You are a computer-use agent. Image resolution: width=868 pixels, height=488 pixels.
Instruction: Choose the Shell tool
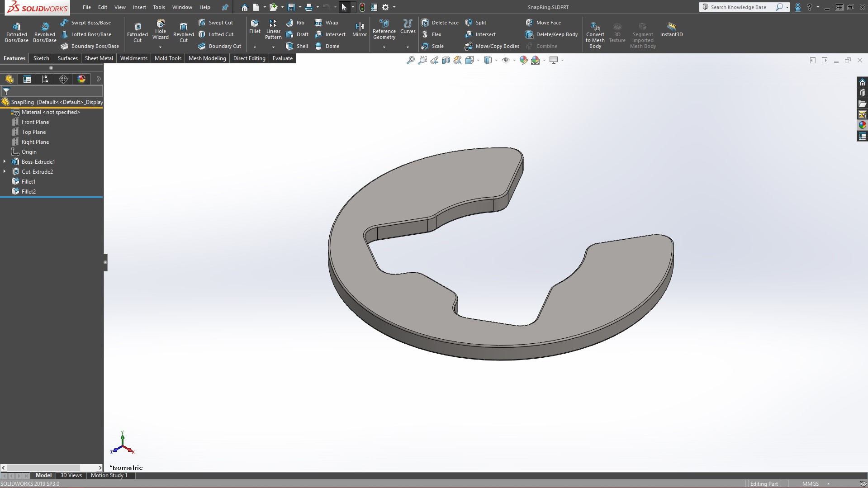tap(297, 46)
